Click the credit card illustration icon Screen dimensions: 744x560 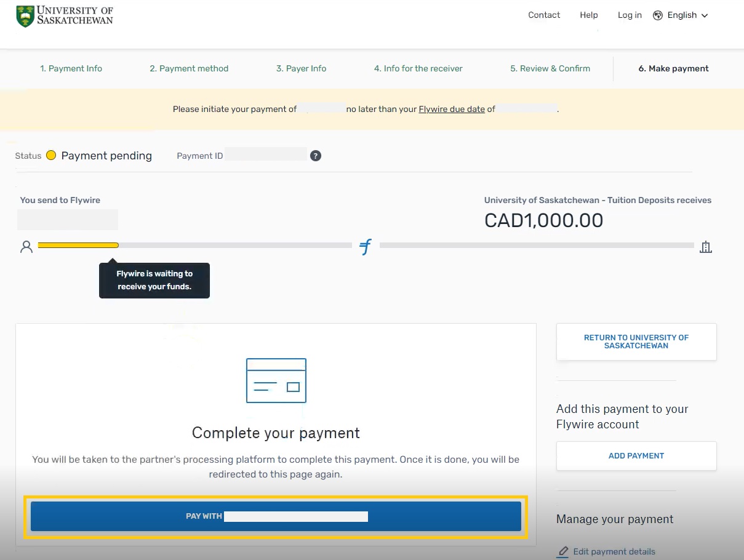pyautogui.click(x=276, y=380)
